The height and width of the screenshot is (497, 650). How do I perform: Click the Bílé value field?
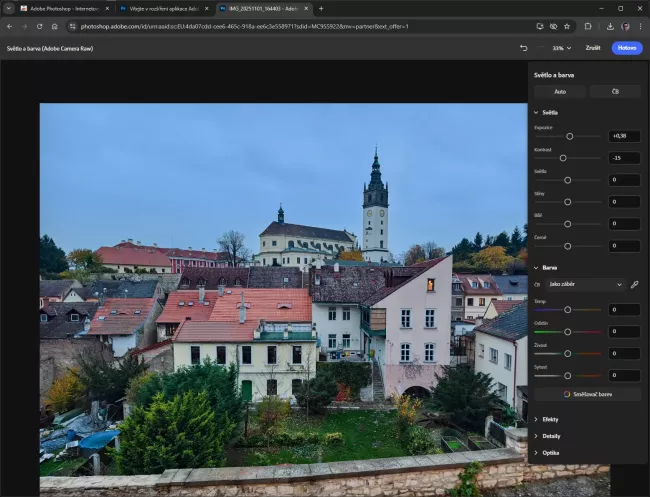point(624,224)
